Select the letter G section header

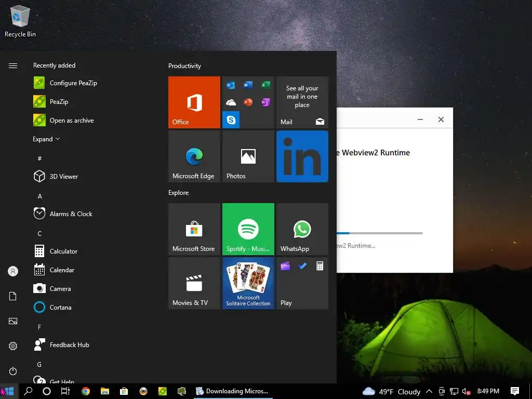pyautogui.click(x=39, y=364)
